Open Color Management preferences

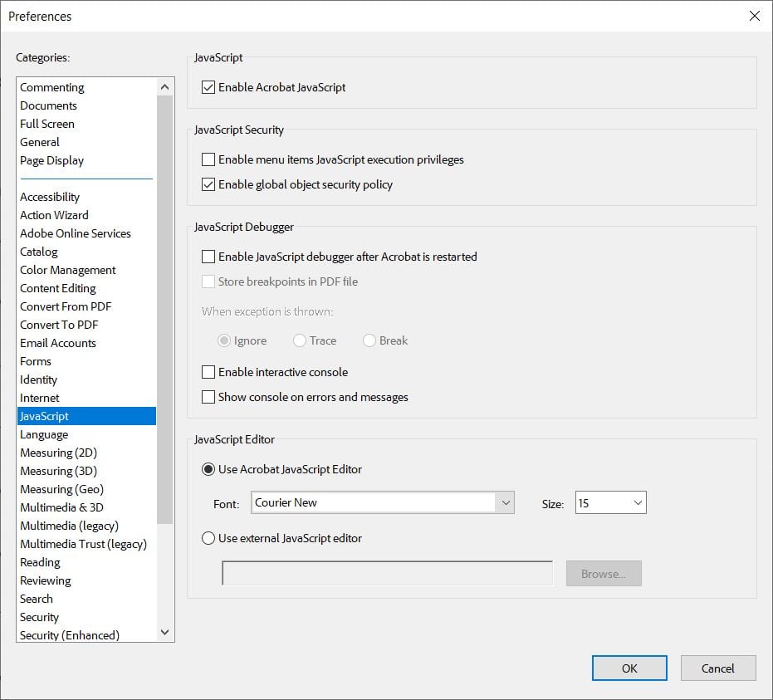point(67,270)
